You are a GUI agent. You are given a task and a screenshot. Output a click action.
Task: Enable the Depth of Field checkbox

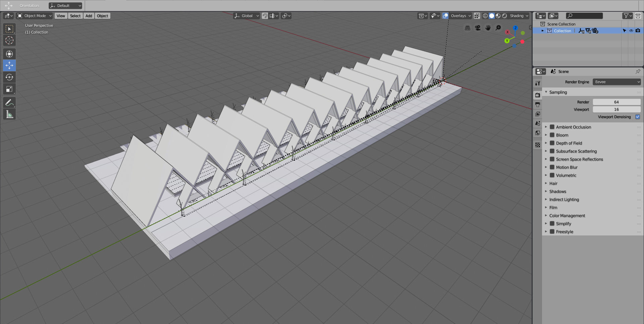[552, 143]
